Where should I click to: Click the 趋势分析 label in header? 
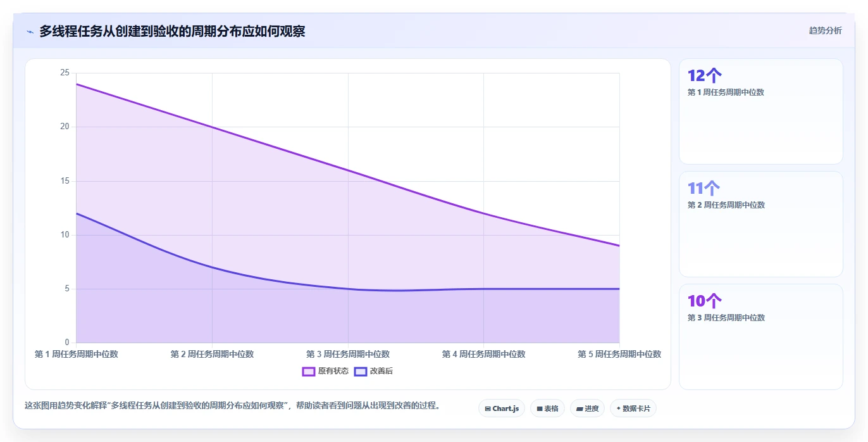point(825,30)
